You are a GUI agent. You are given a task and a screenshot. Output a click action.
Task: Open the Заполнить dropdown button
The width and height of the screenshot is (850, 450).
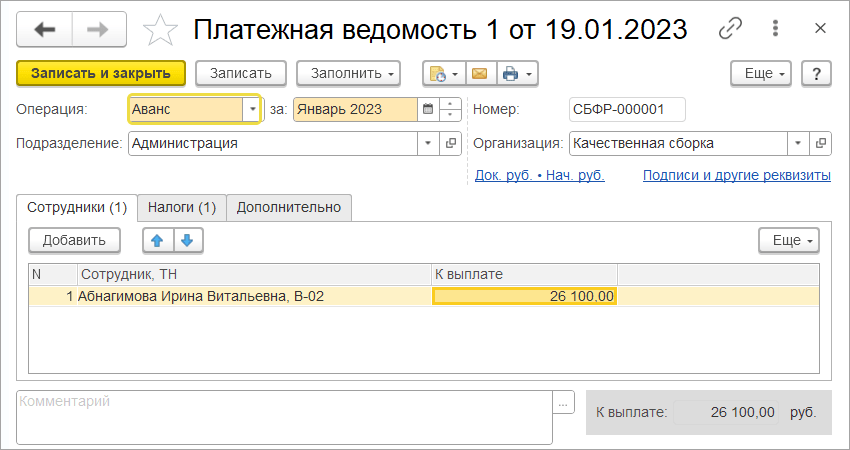[x=349, y=73]
